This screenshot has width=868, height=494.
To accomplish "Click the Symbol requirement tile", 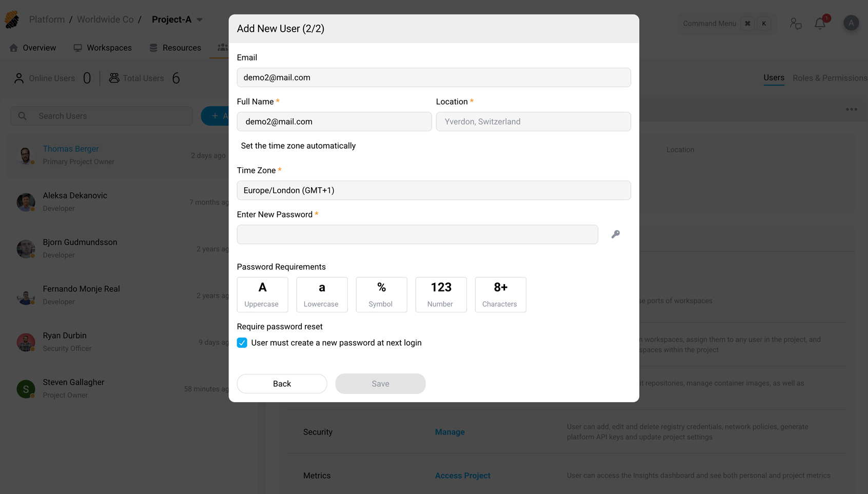I will (x=381, y=294).
